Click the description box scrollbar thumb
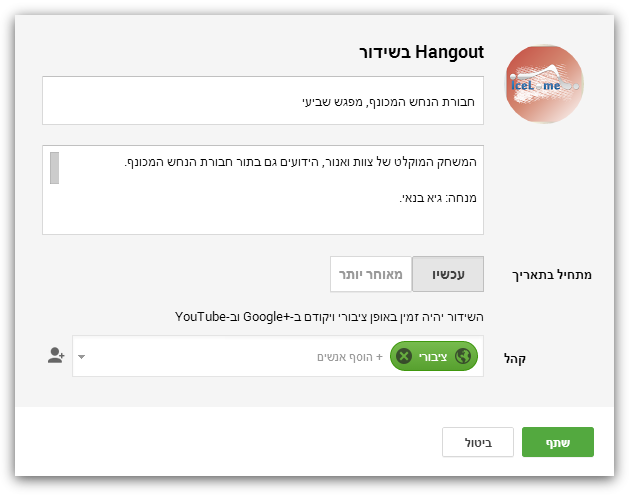Image resolution: width=629 pixels, height=496 pixels. point(55,168)
